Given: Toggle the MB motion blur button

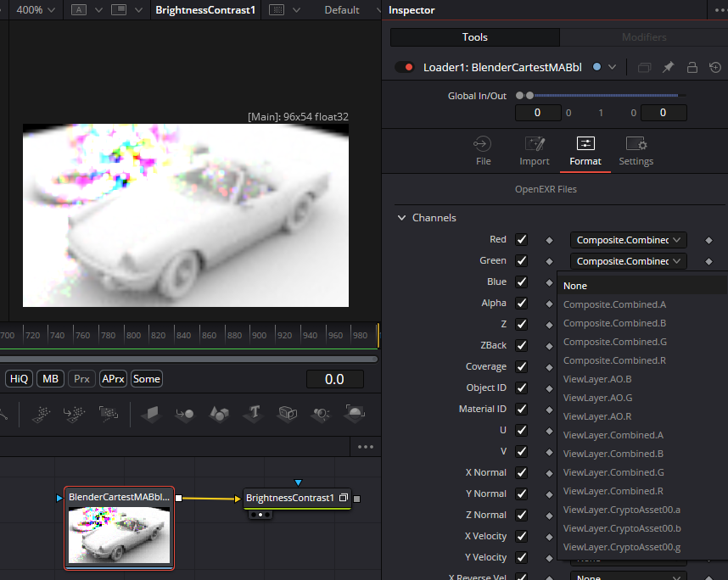Looking at the screenshot, I should coord(50,379).
